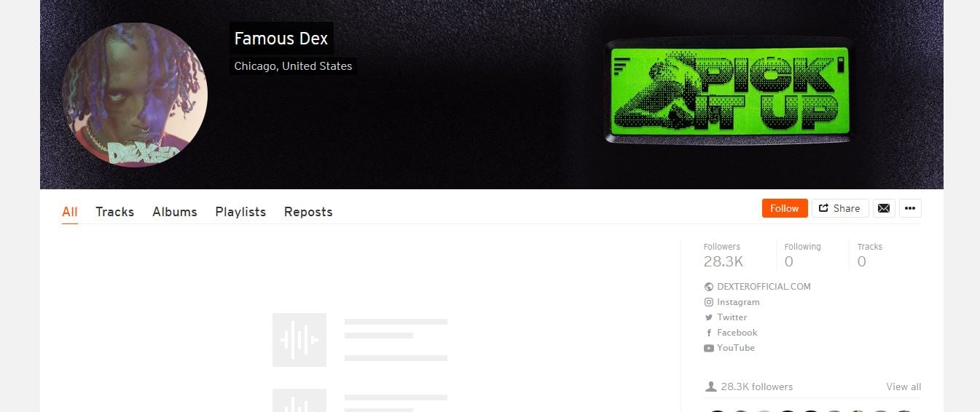Switch to the Reposts tab
Screen dimensions: 980x412
(x=308, y=212)
